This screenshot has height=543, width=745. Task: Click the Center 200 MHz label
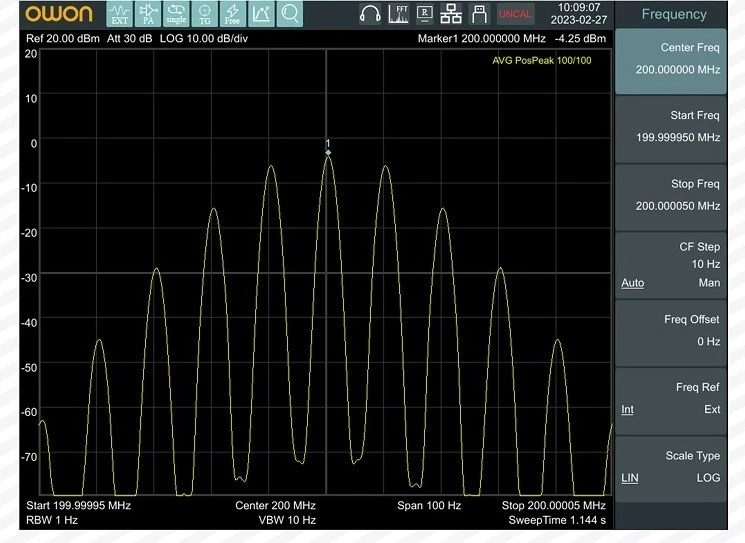275,505
